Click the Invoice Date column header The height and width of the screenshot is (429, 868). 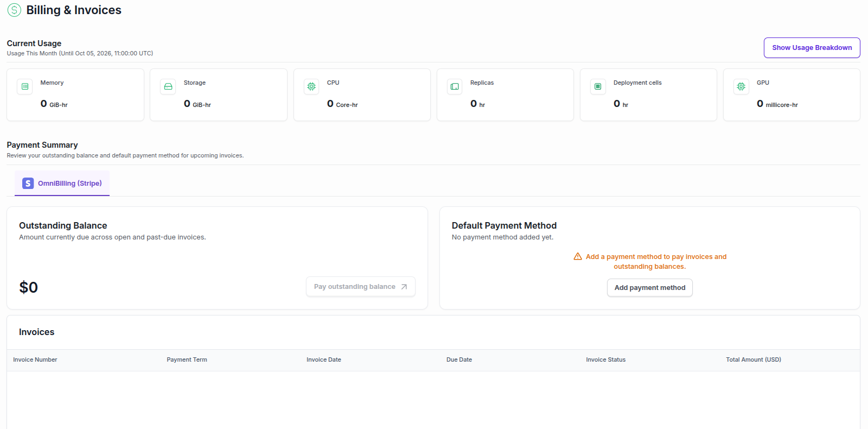pyautogui.click(x=324, y=359)
